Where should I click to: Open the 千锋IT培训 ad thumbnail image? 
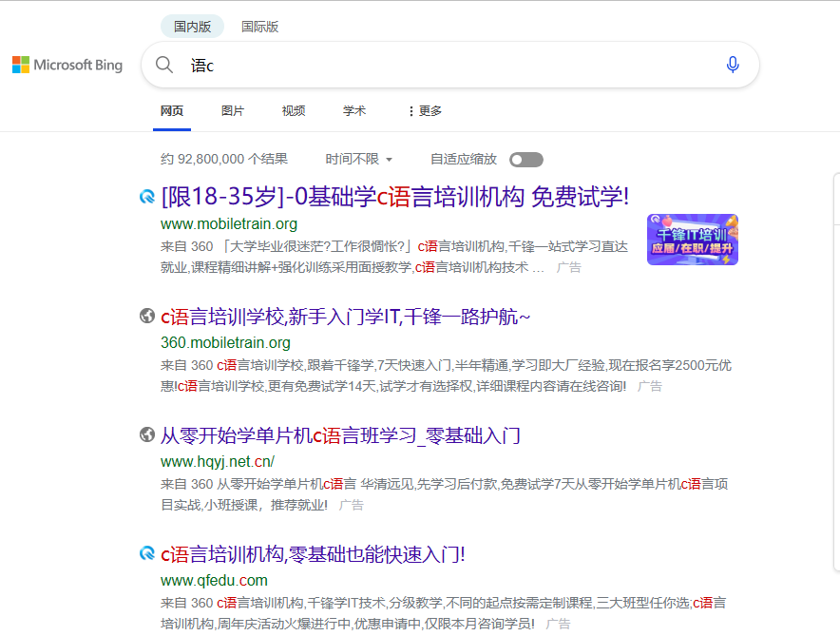(x=693, y=240)
